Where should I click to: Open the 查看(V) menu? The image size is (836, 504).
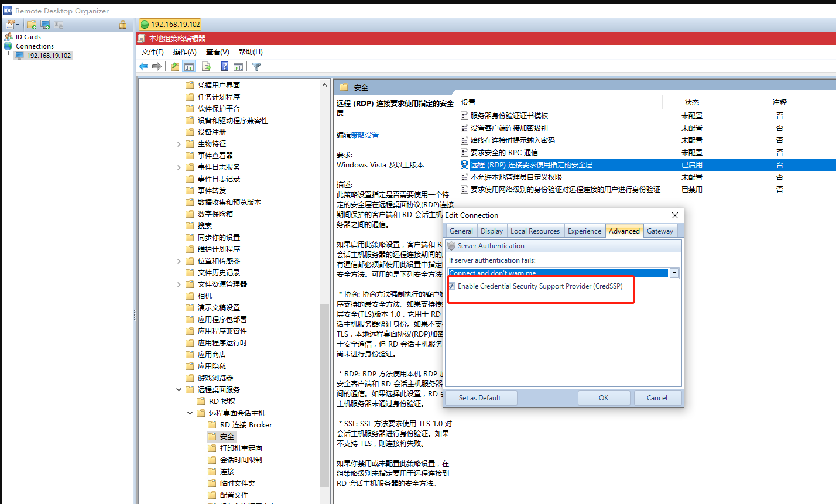(217, 52)
